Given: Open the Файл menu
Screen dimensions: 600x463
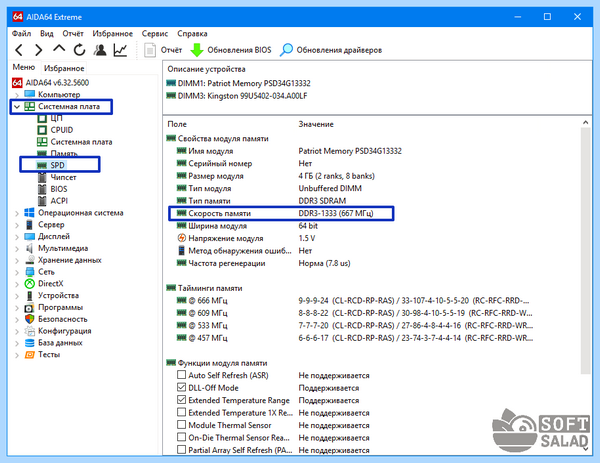Looking at the screenshot, I should (21, 34).
